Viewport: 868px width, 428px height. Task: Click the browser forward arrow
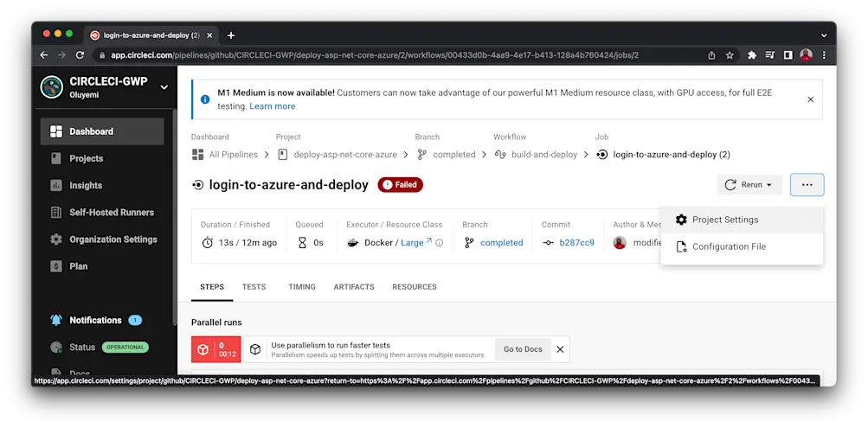(62, 55)
